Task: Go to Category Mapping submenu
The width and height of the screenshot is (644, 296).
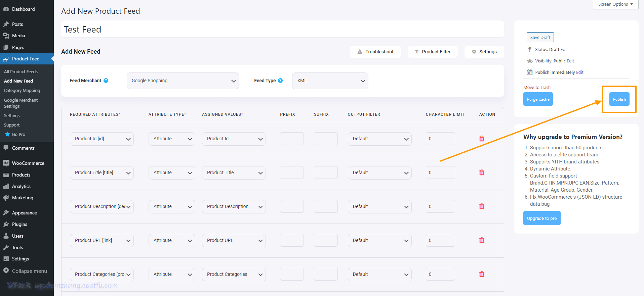Action: [22, 91]
